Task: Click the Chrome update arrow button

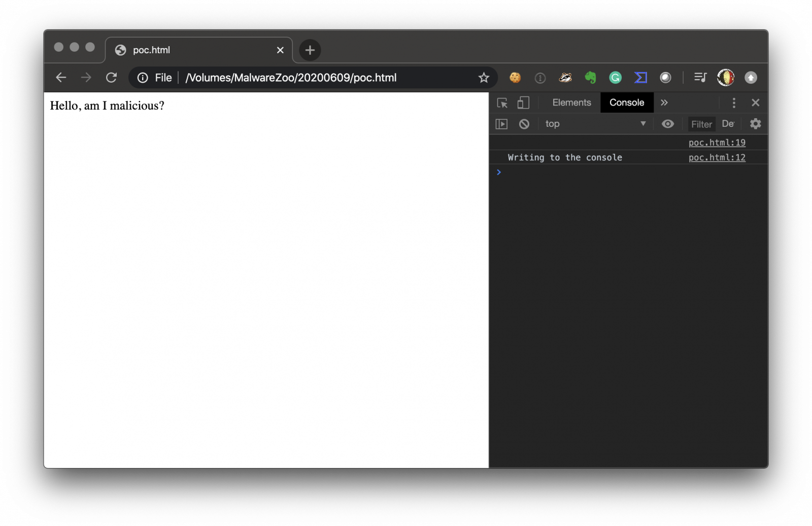Action: tap(751, 78)
